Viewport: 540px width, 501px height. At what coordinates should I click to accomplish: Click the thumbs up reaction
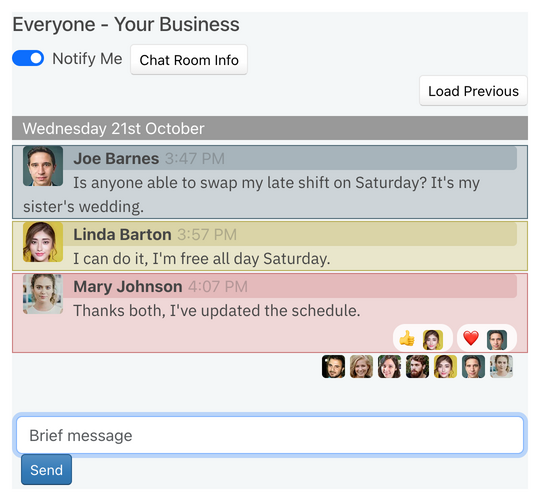(407, 338)
